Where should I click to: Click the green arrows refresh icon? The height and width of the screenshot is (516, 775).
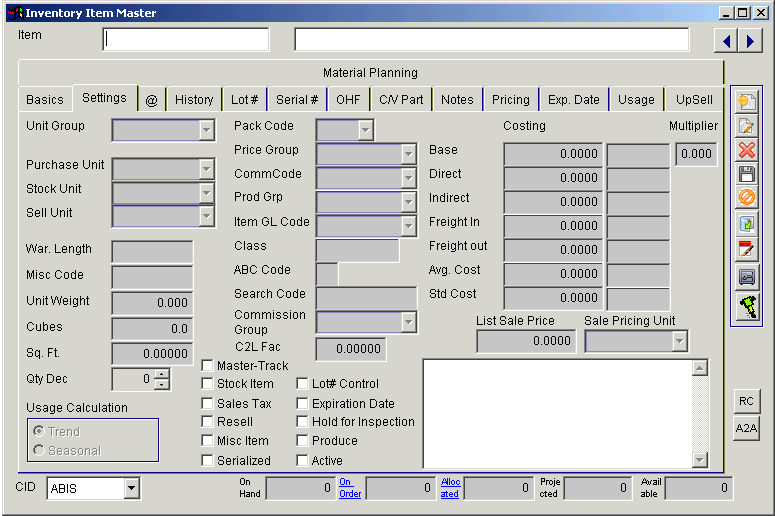746,224
